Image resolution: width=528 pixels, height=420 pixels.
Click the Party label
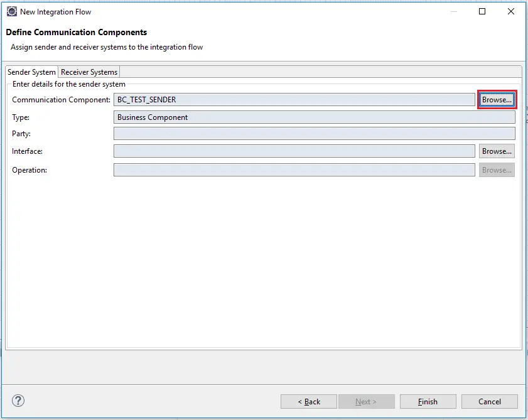click(x=21, y=134)
